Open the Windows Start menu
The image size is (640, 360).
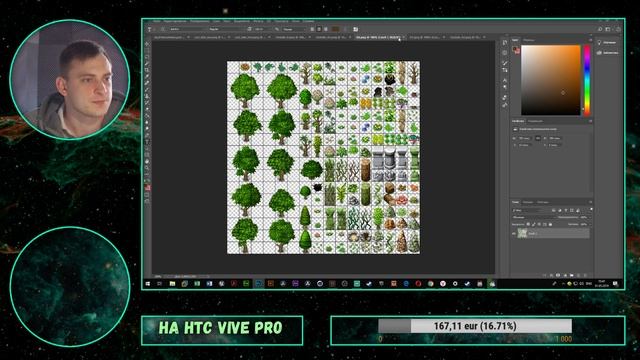(x=147, y=283)
